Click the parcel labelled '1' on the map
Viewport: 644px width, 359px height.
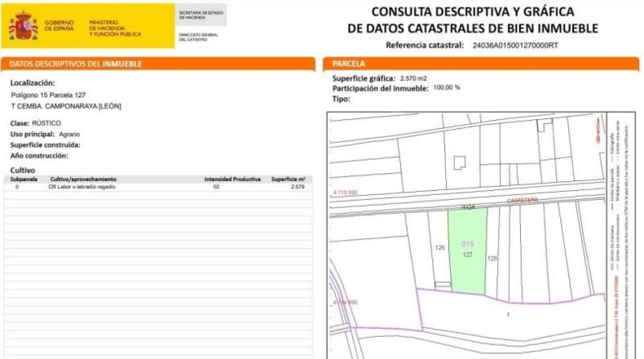pyautogui.click(x=508, y=315)
